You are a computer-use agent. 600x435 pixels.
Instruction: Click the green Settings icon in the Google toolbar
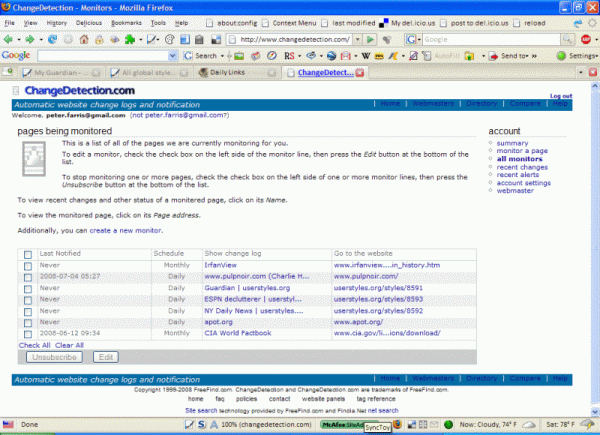click(561, 56)
